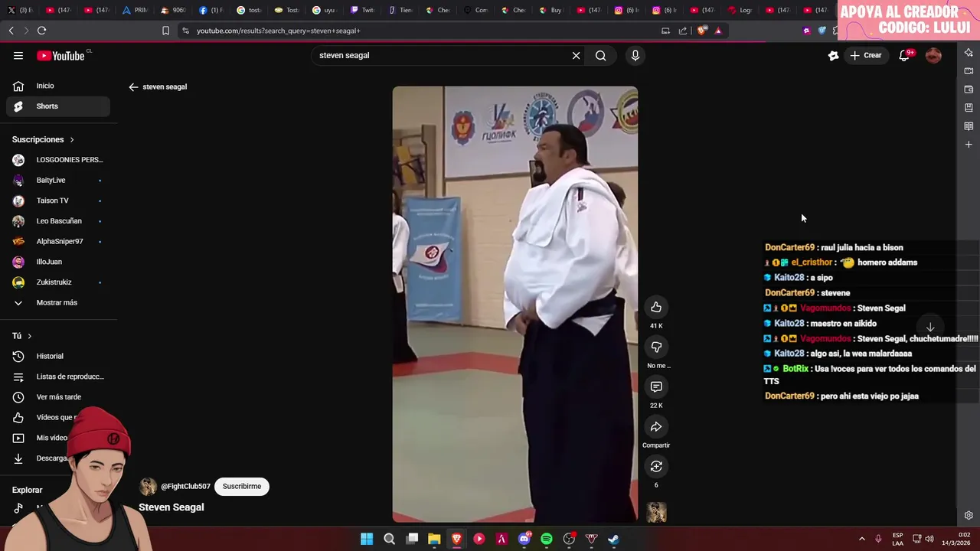The height and width of the screenshot is (551, 980).
Task: Open Ver más tarde
Action: (x=58, y=397)
